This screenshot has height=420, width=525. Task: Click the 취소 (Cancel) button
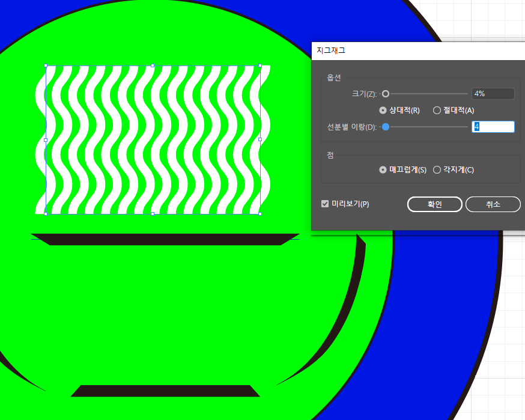point(493,204)
